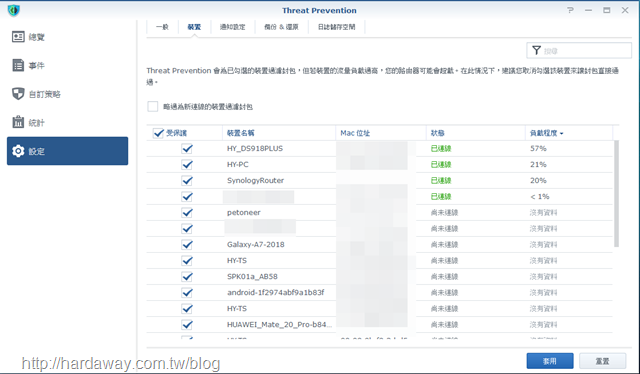Image resolution: width=640 pixels, height=374 pixels.
Task: Toggle SynologyRouter protection checkbox
Action: coord(187,180)
